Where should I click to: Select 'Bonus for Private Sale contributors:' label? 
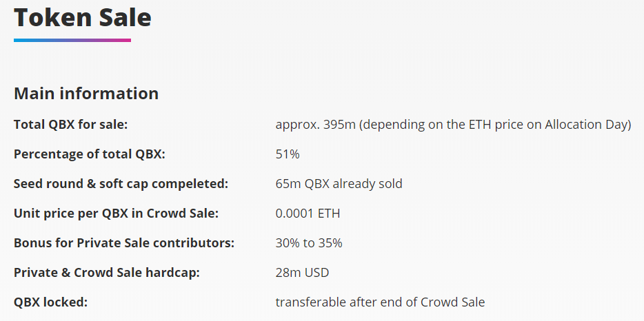(124, 243)
